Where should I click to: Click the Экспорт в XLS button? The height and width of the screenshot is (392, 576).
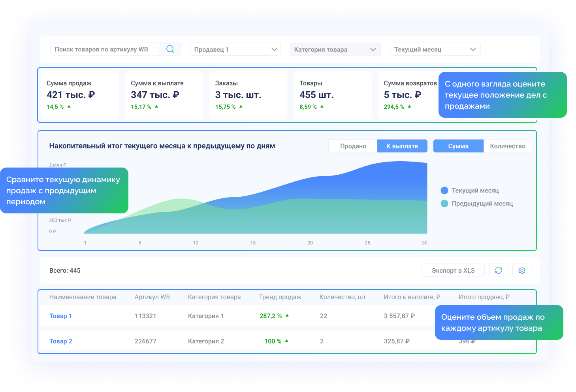click(453, 270)
